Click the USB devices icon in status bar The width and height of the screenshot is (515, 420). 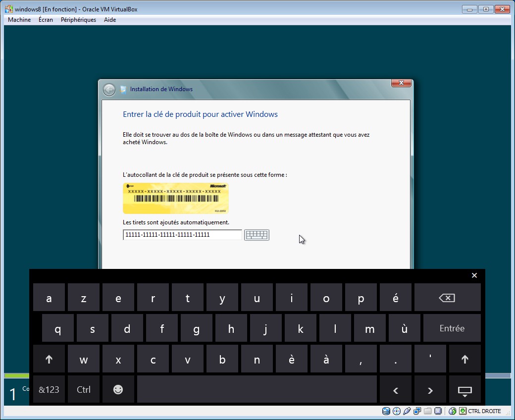[407, 411]
